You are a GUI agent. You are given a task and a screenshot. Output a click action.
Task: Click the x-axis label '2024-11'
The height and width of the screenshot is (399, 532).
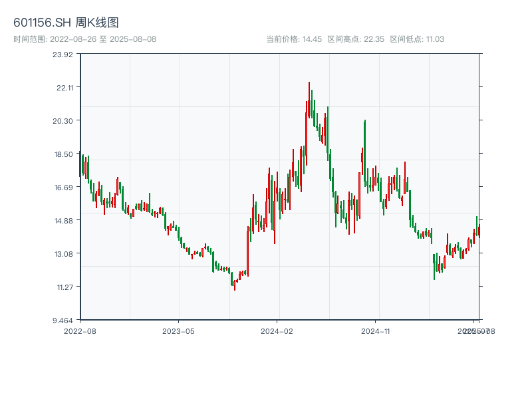point(375,331)
